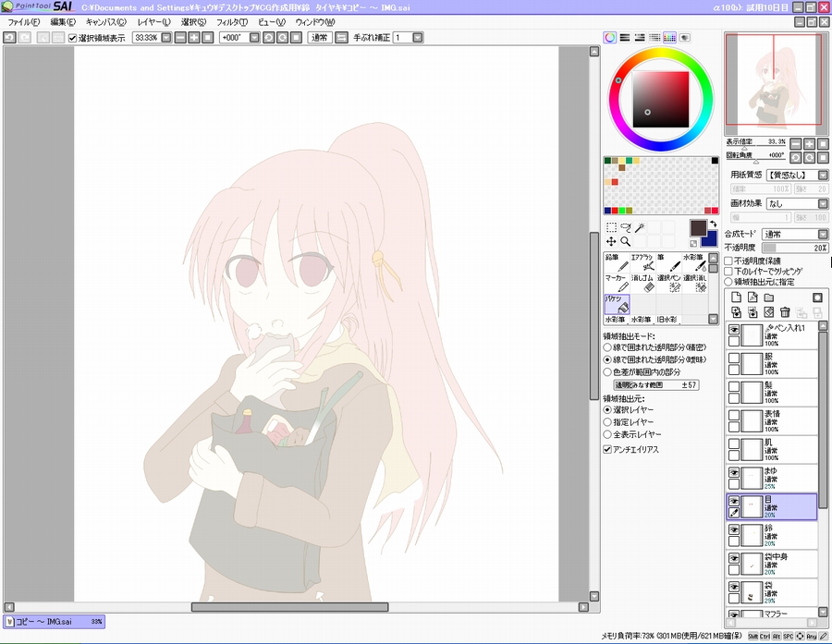
Task: Open the zoom percentage 33.33% dropdown
Action: [166, 37]
